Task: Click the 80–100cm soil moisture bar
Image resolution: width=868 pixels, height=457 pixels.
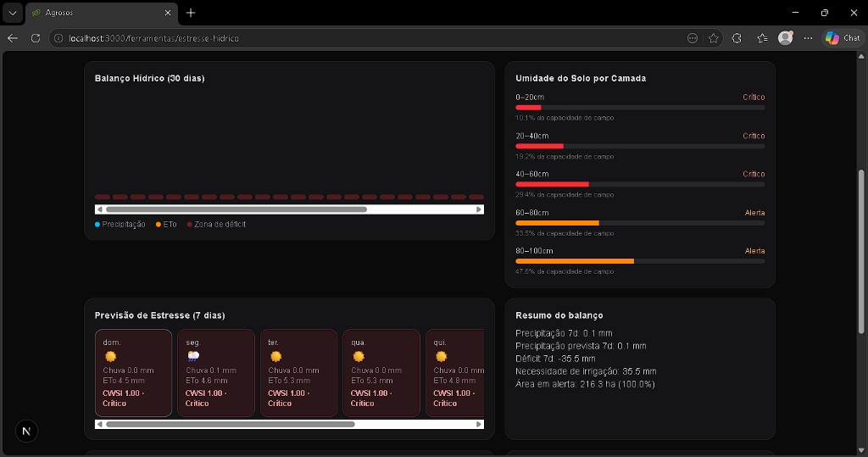Action: (640, 261)
